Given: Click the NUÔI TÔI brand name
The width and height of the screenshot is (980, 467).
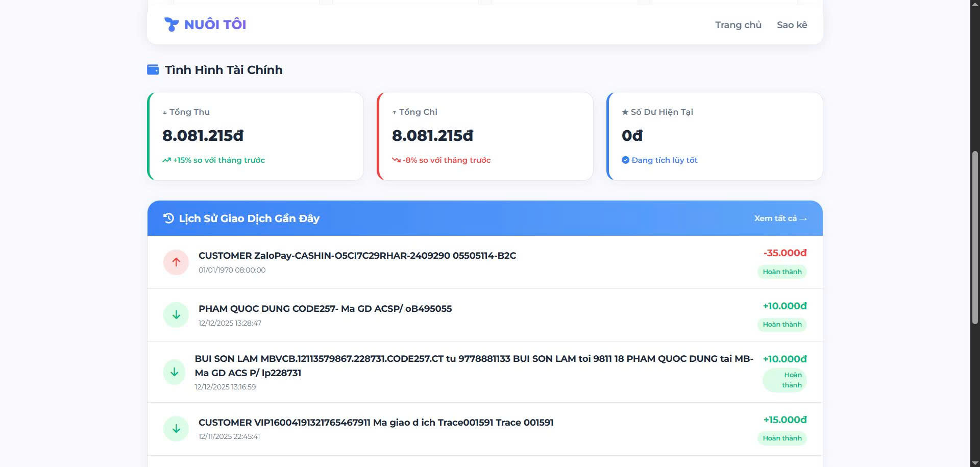Looking at the screenshot, I should click(215, 24).
